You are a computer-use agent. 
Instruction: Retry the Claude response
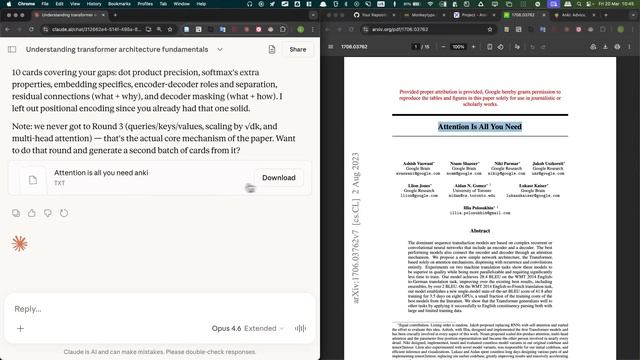click(x=64, y=213)
